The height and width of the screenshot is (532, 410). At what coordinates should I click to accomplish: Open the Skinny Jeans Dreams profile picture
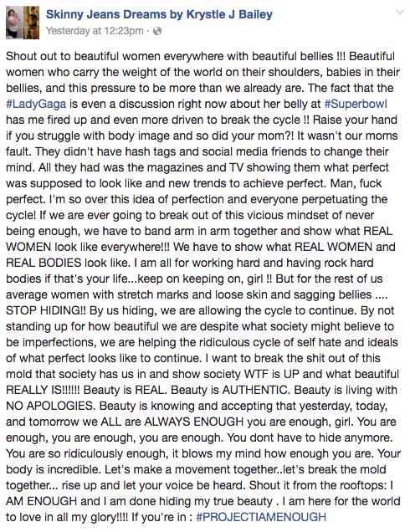click(23, 23)
